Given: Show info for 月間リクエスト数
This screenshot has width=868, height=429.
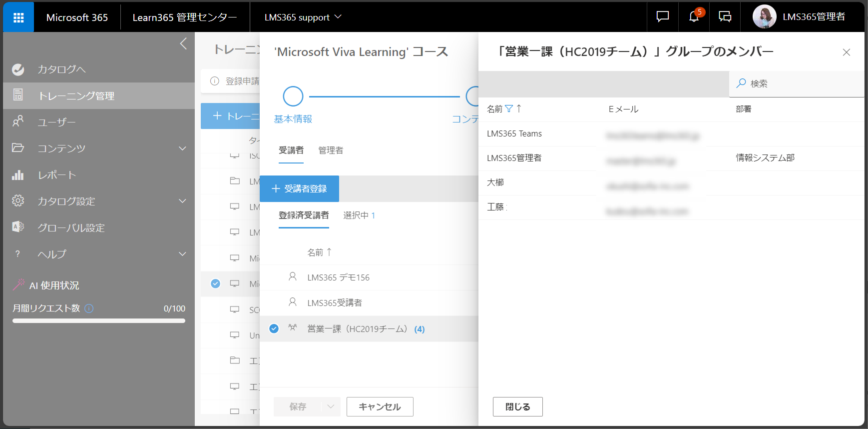Looking at the screenshot, I should point(89,308).
